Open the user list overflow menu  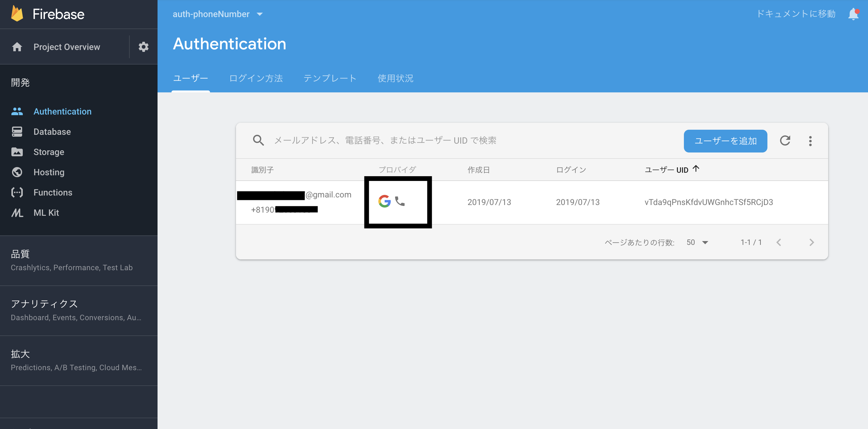click(810, 141)
